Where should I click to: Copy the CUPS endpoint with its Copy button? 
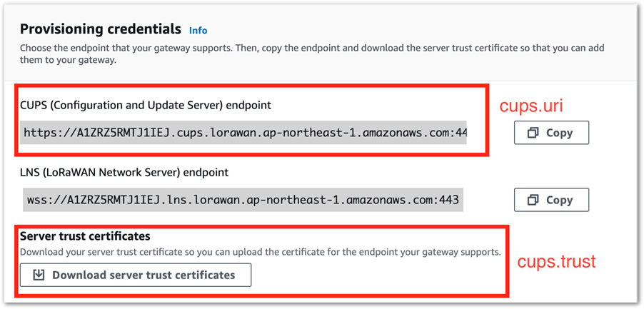[552, 133]
